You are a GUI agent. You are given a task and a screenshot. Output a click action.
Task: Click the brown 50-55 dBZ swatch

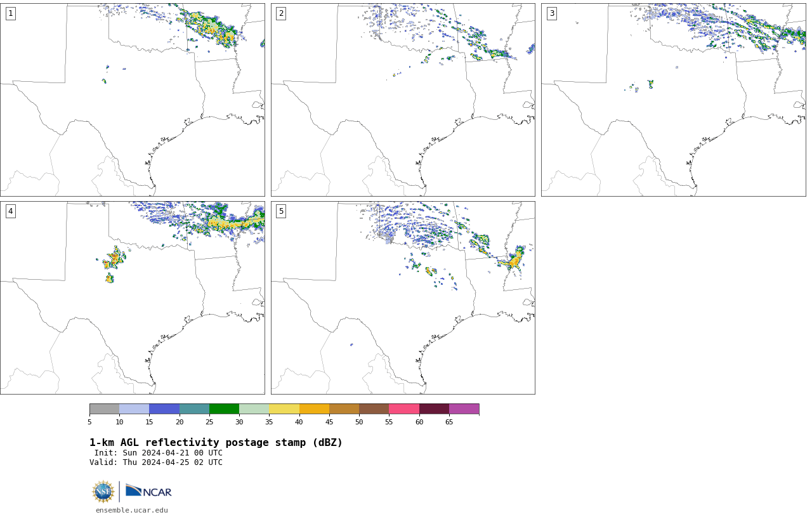click(x=374, y=409)
